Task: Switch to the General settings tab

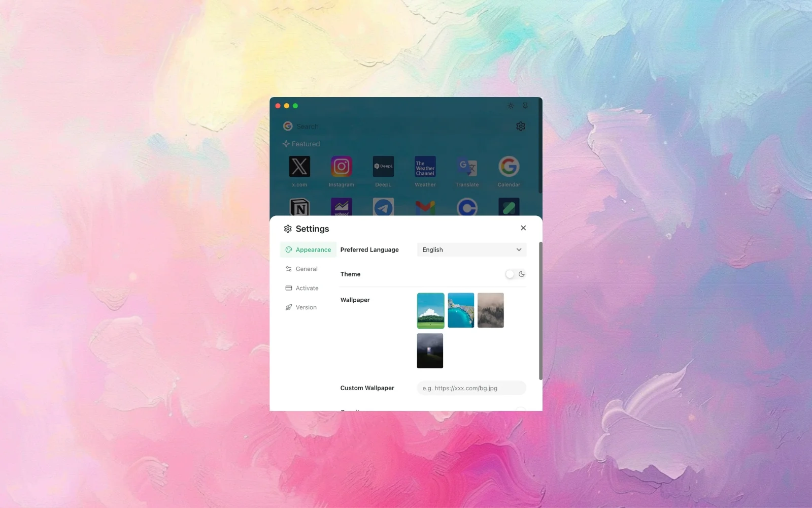Action: tap(307, 269)
